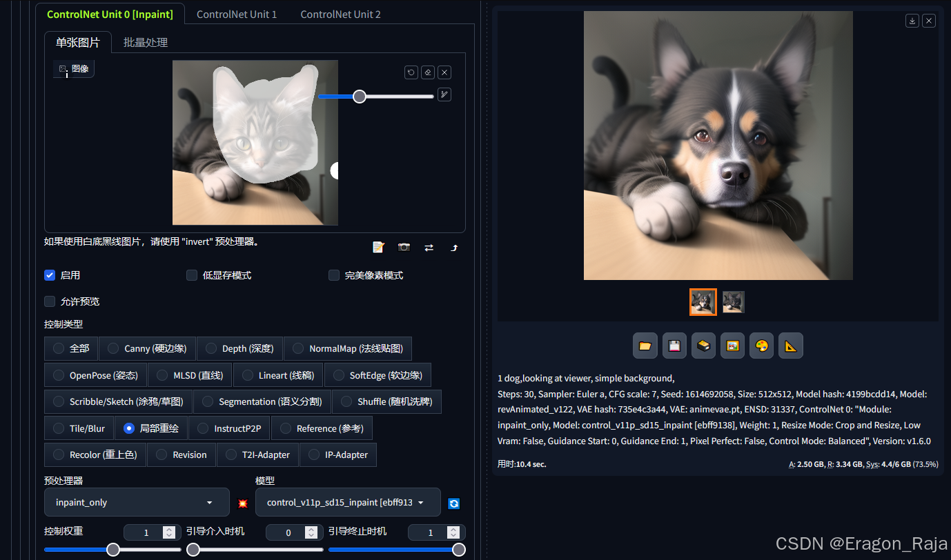Click the 控制权重 slider handle
Viewport: 951px width, 560px height.
coord(113,550)
